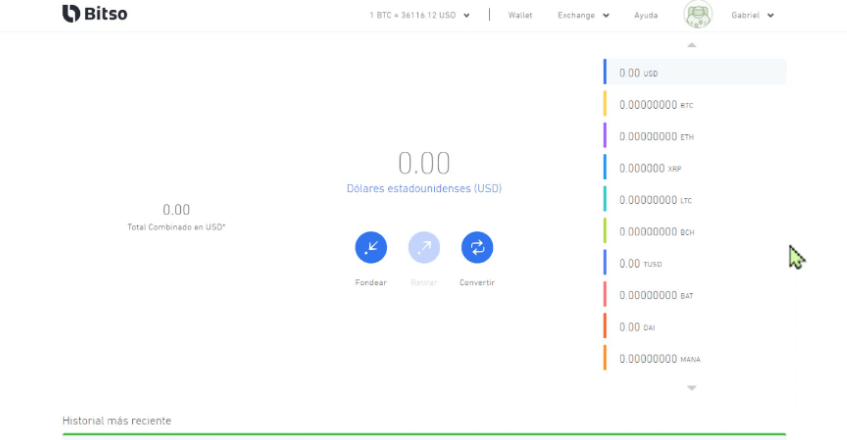
Task: Expand the Gabriel account menu
Action: [x=753, y=15]
